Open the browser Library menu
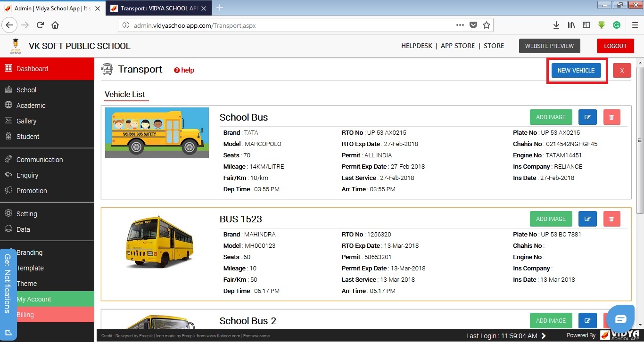 pyautogui.click(x=571, y=25)
